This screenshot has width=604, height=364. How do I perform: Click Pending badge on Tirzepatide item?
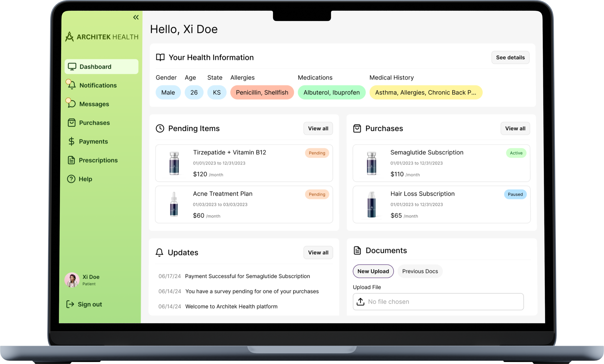317,153
